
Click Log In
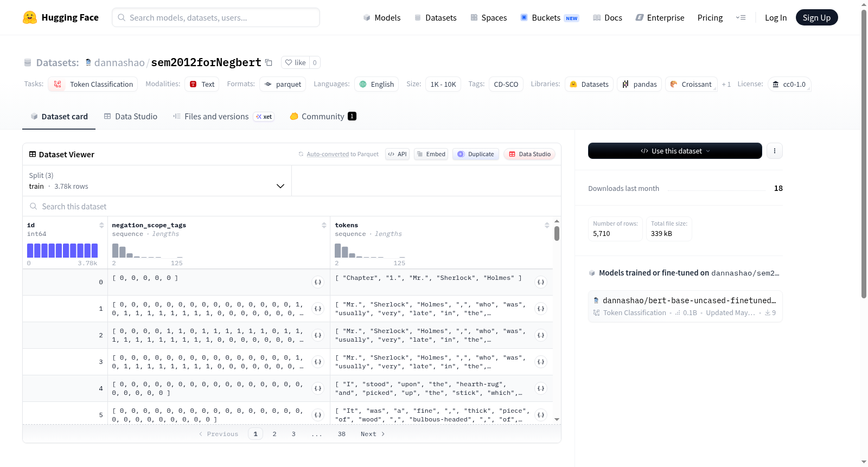coord(776,17)
